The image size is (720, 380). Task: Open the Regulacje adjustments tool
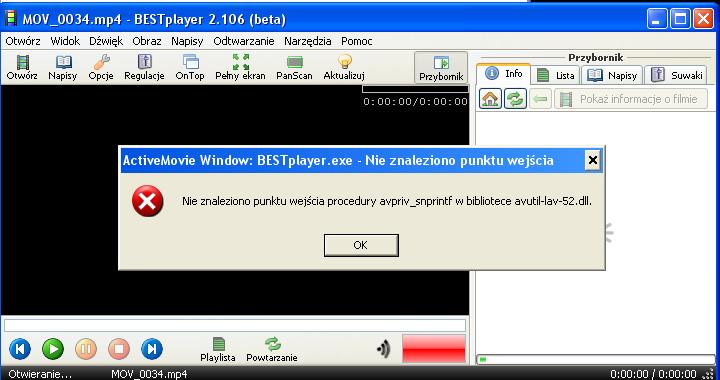point(144,67)
